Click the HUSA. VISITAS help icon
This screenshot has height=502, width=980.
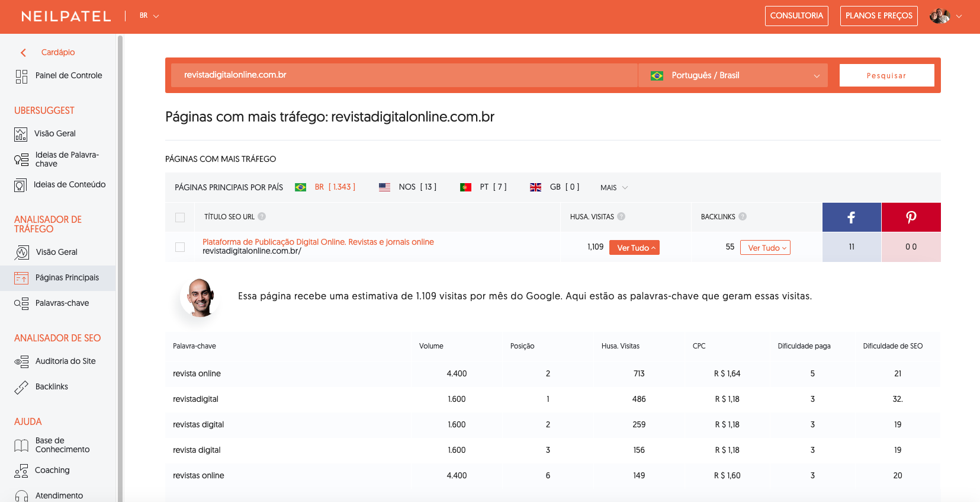[621, 216]
